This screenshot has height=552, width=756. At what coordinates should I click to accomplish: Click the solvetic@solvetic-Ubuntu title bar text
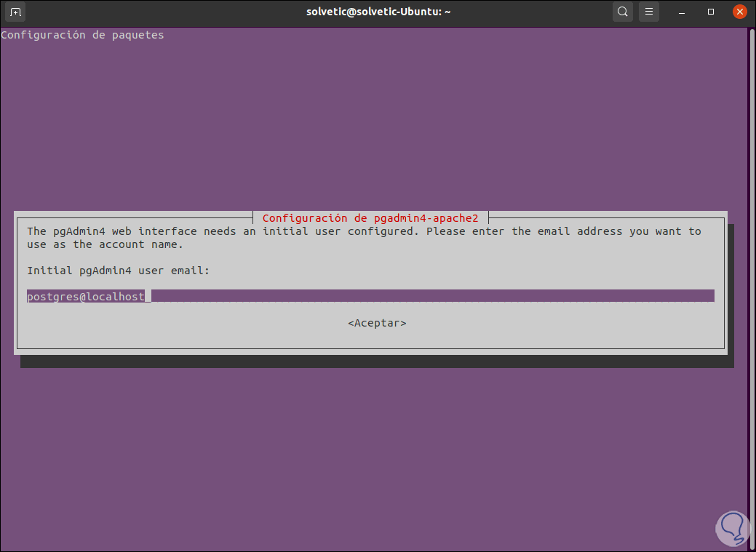[378, 12]
